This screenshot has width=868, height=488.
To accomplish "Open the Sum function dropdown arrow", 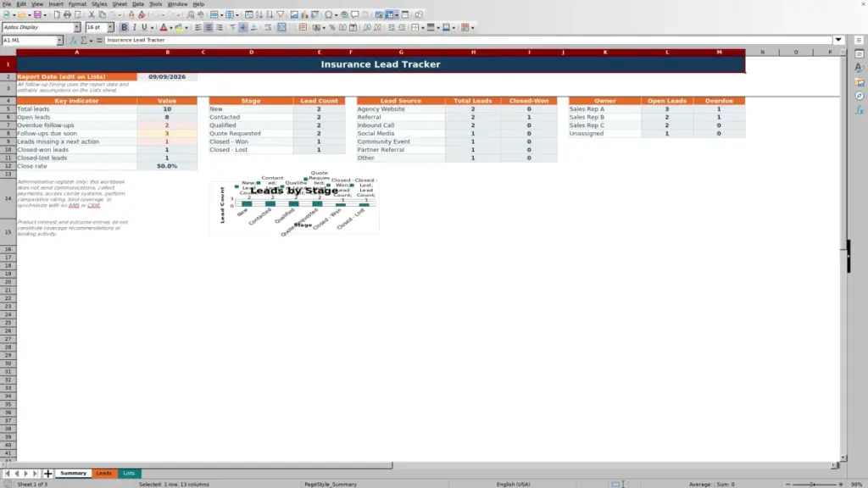I will [91, 41].
